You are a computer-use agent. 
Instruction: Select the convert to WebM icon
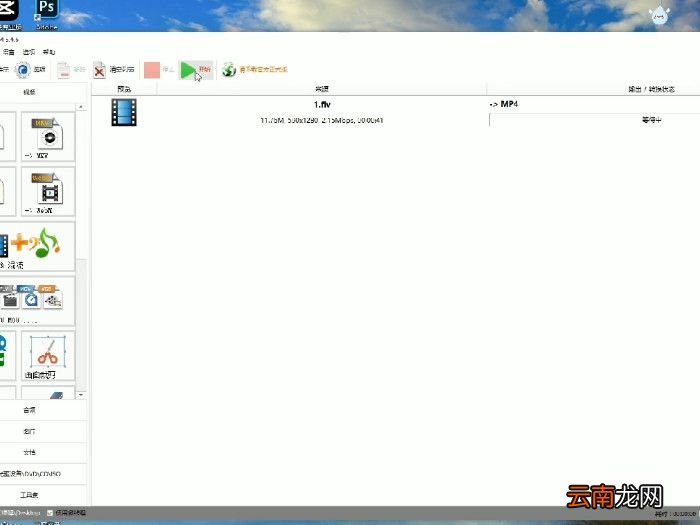pos(48,190)
